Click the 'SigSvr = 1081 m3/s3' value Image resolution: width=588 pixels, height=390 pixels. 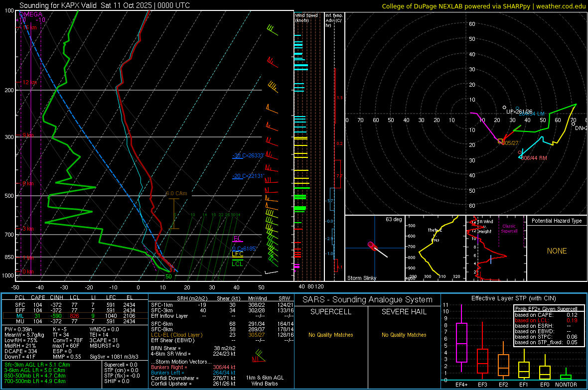point(114,357)
